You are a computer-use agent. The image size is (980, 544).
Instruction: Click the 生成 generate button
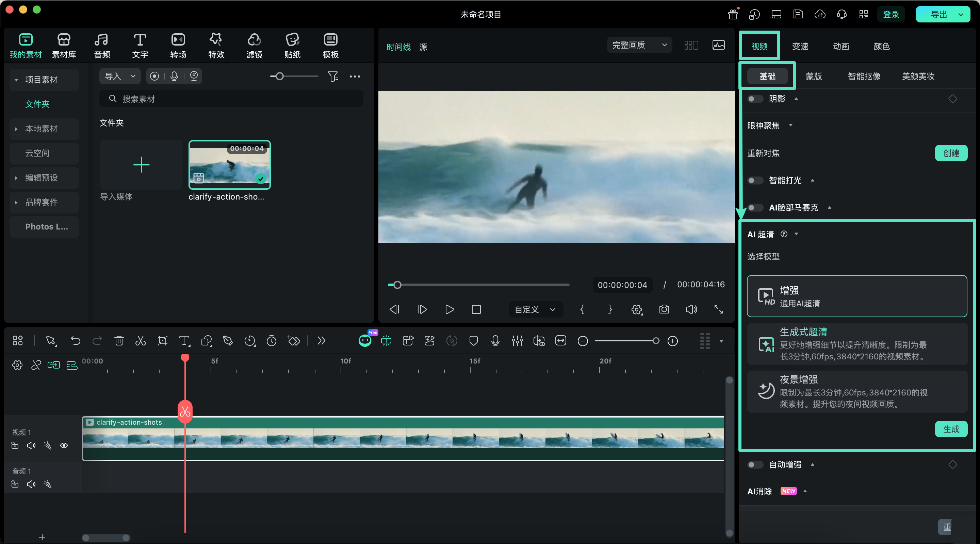tap(951, 429)
